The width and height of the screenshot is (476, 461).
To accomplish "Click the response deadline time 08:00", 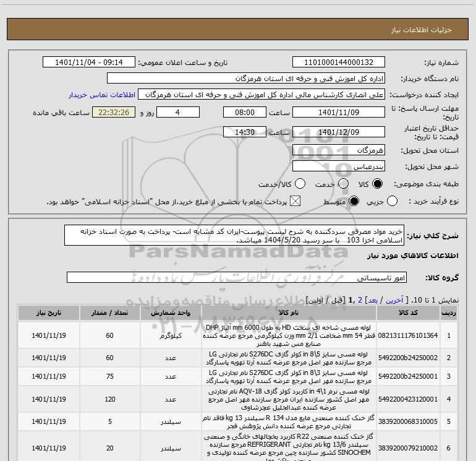I will [245, 112].
